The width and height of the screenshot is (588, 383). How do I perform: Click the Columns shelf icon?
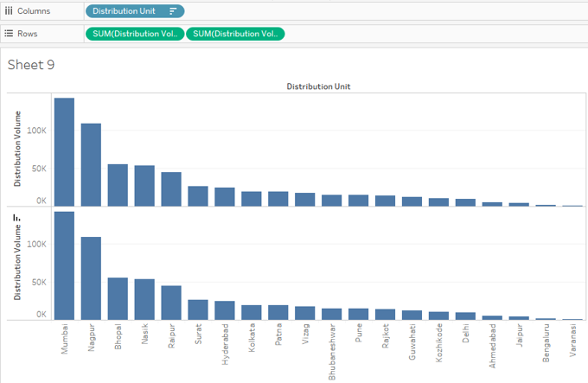click(x=9, y=11)
